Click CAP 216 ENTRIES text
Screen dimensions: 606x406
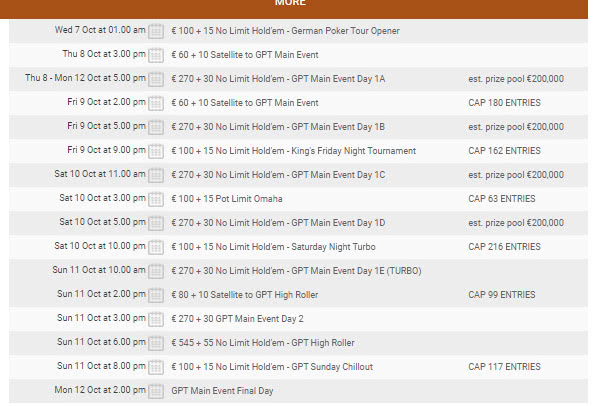coord(504,247)
